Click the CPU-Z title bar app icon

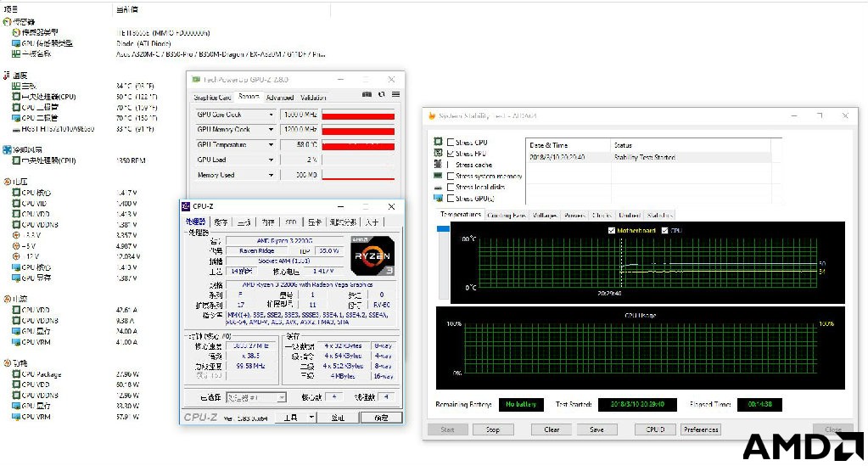pyautogui.click(x=186, y=206)
